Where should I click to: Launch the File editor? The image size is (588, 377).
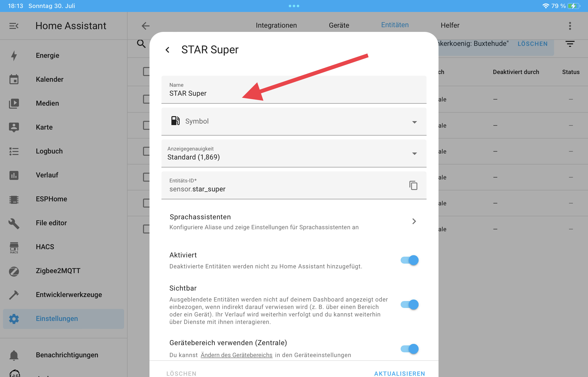pyautogui.click(x=64, y=223)
